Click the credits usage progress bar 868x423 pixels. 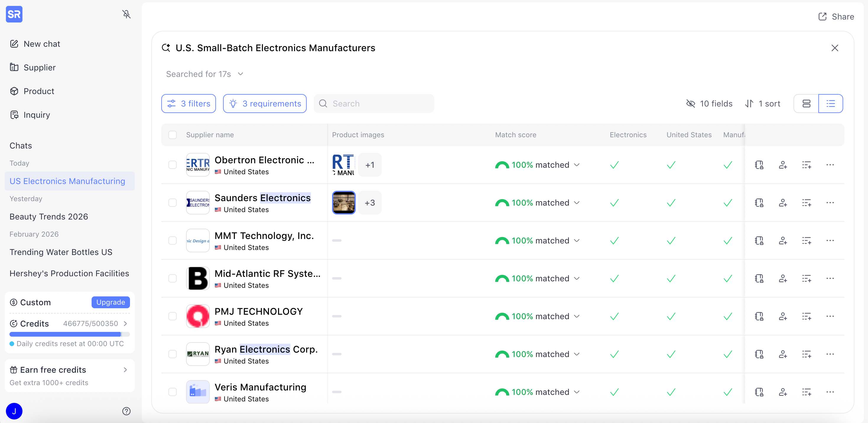tap(69, 334)
